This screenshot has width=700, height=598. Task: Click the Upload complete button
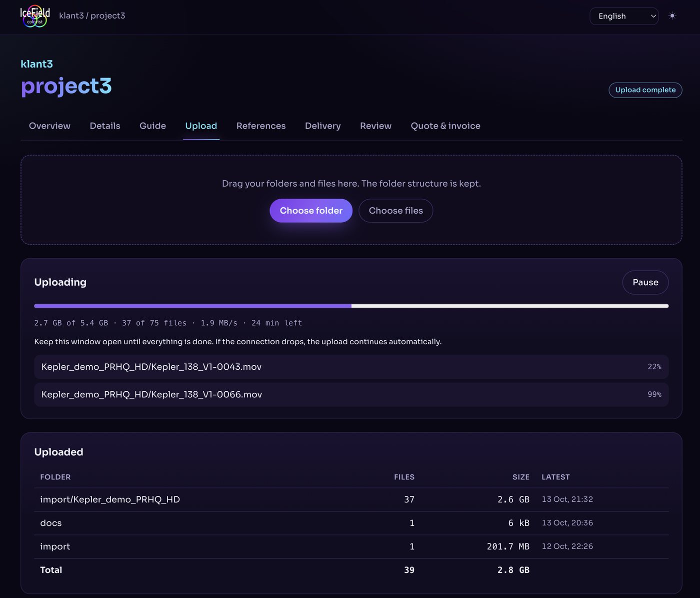point(645,90)
